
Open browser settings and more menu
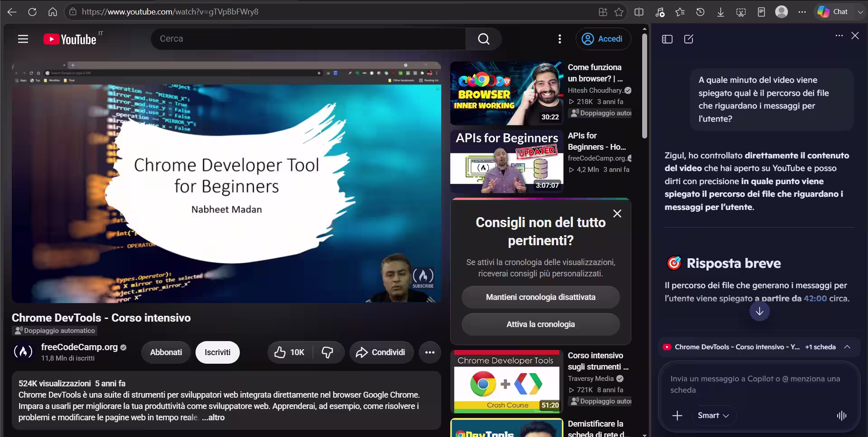click(x=802, y=12)
